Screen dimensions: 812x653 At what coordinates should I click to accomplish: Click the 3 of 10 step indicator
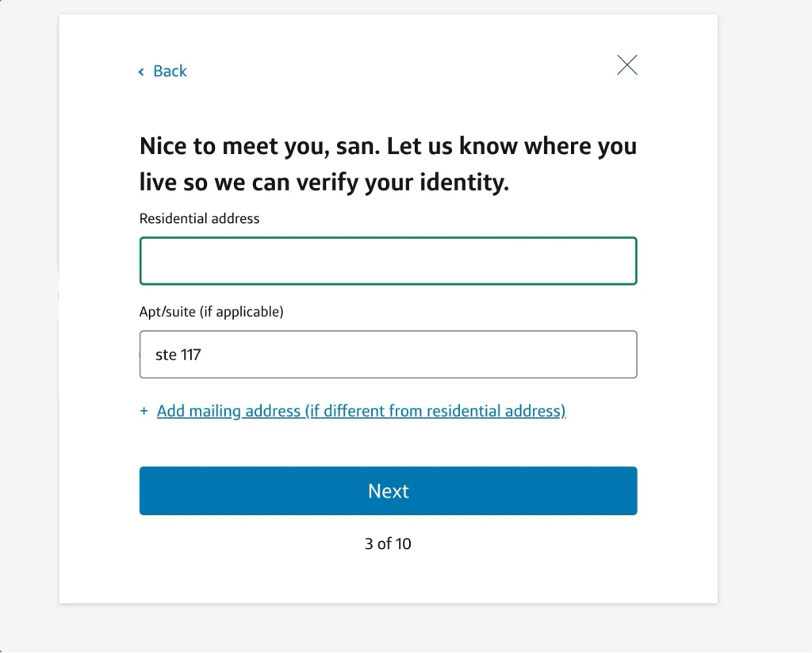388,544
